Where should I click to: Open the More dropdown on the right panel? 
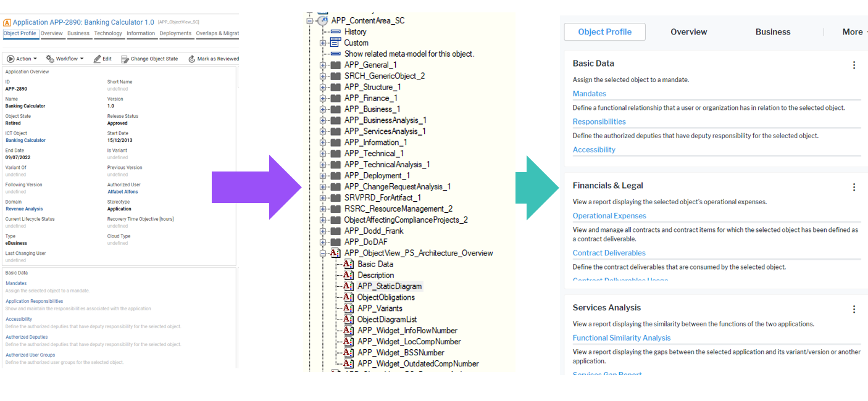click(x=854, y=31)
